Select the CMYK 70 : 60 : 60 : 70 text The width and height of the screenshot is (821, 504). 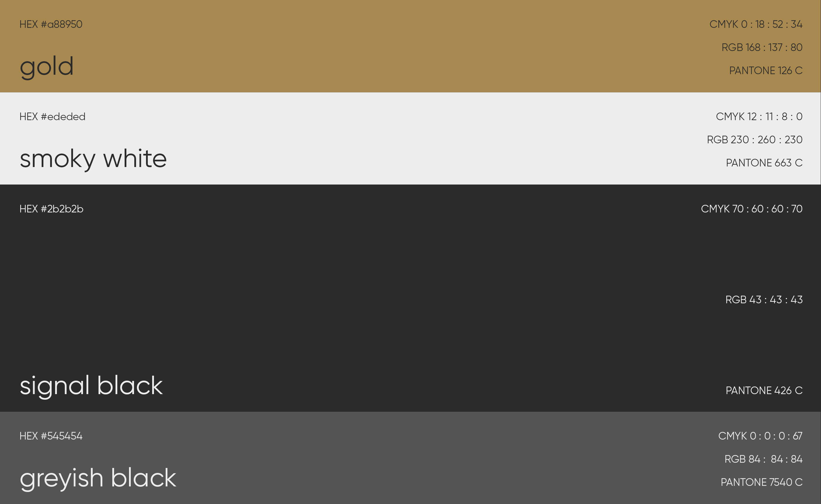(x=751, y=209)
